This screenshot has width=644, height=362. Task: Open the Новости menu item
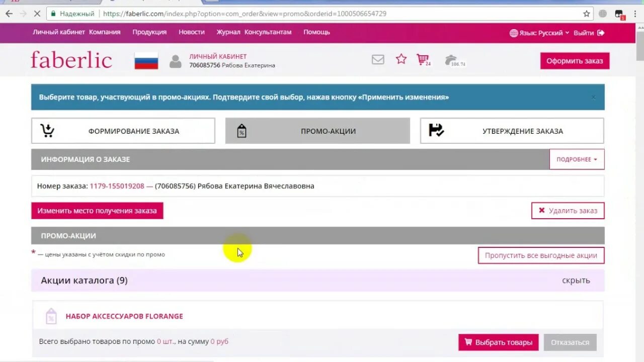(x=192, y=32)
